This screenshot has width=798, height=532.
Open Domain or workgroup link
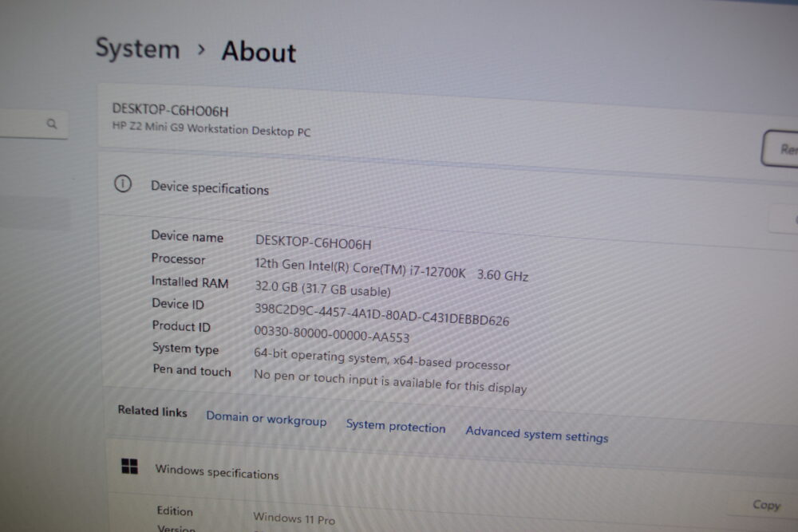coord(267,418)
